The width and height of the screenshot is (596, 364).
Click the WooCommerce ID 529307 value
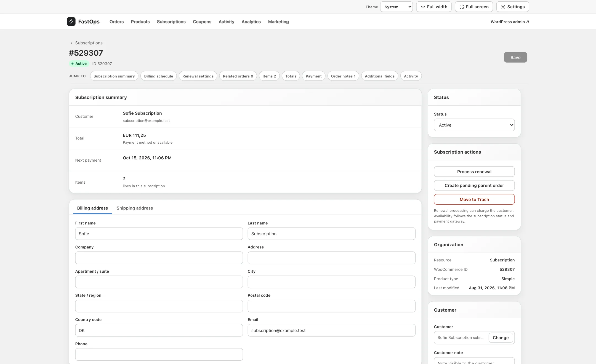click(507, 269)
